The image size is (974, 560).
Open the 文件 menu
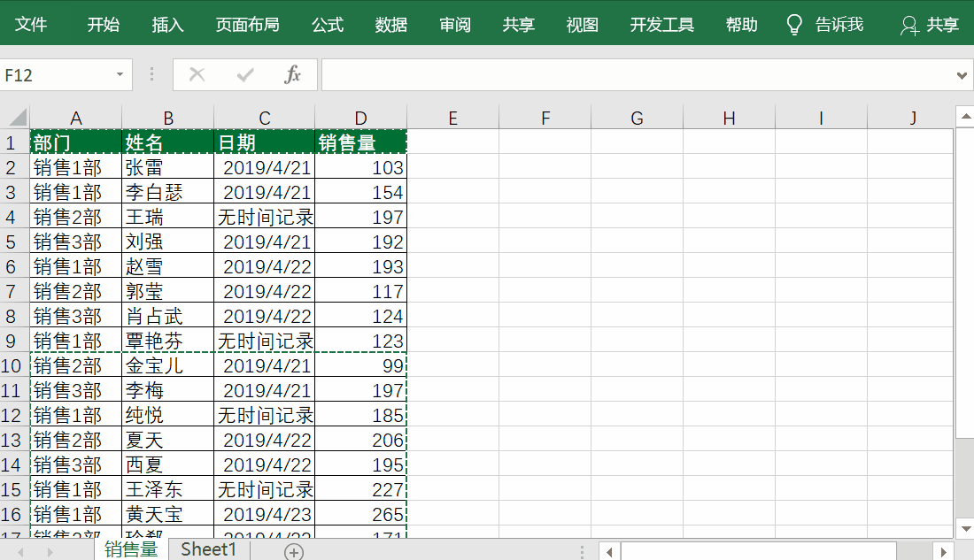click(x=32, y=24)
